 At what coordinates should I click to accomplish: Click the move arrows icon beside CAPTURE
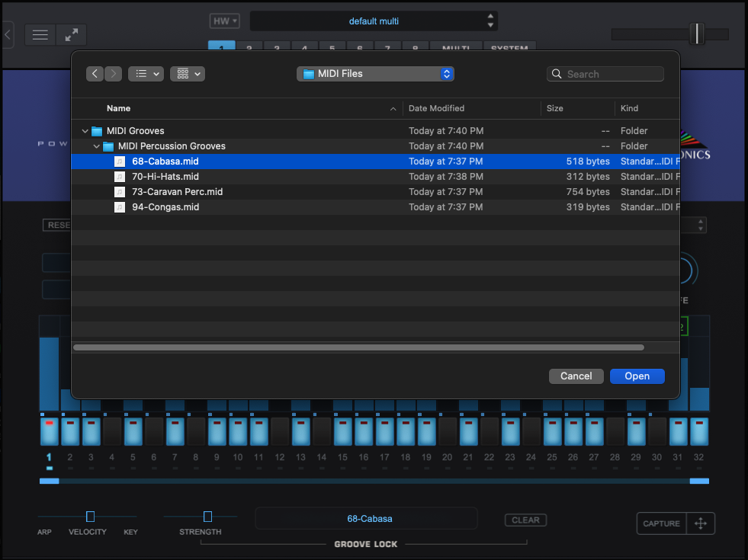tap(700, 523)
